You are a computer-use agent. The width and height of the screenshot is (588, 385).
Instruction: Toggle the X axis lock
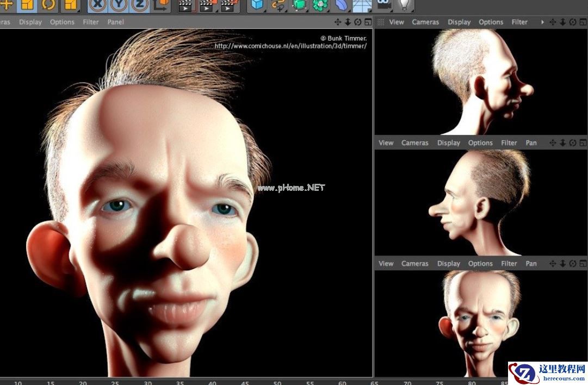[98, 5]
